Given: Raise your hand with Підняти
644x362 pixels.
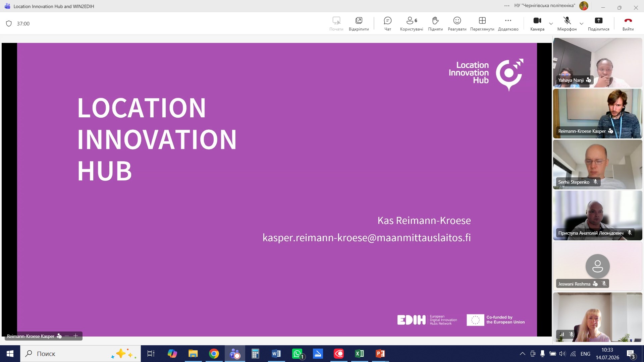Looking at the screenshot, I should [x=435, y=24].
